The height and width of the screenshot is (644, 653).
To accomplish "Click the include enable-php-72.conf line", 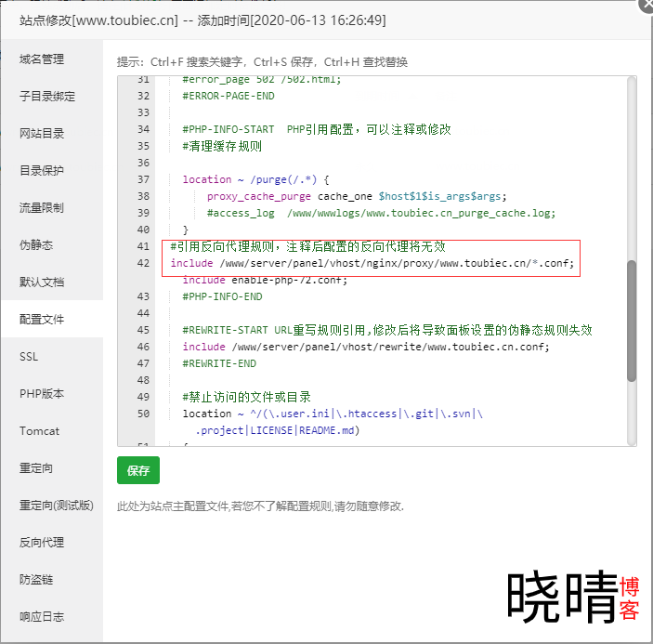I will pos(265,280).
